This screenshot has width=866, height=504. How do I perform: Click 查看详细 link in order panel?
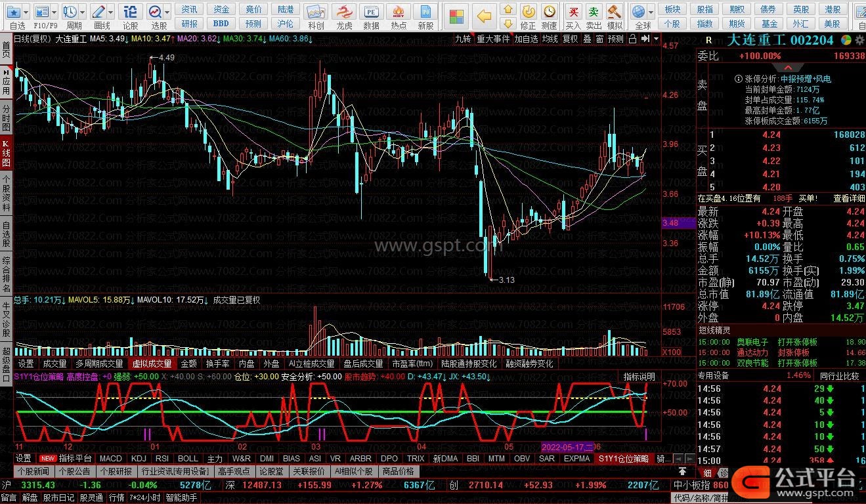click(849, 198)
